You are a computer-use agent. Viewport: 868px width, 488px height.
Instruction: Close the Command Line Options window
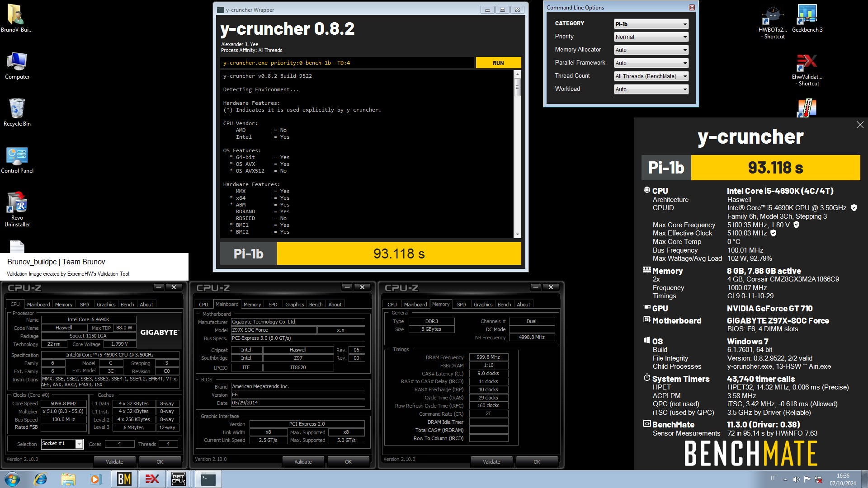692,7
